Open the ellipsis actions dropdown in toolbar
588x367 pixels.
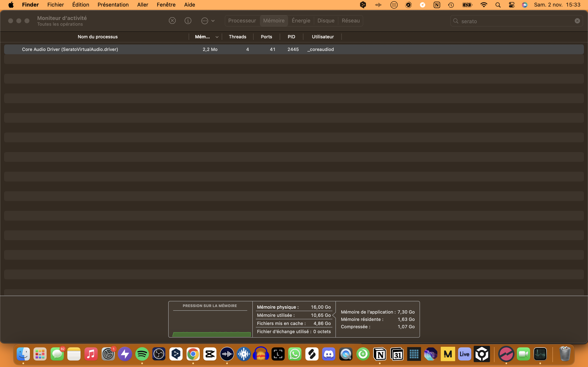point(208,21)
